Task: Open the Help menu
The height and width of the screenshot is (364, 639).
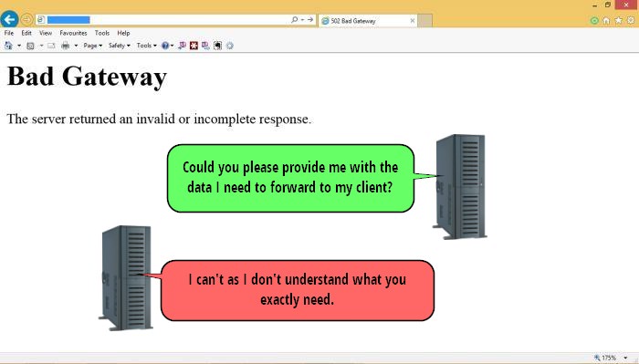Action: [123, 33]
